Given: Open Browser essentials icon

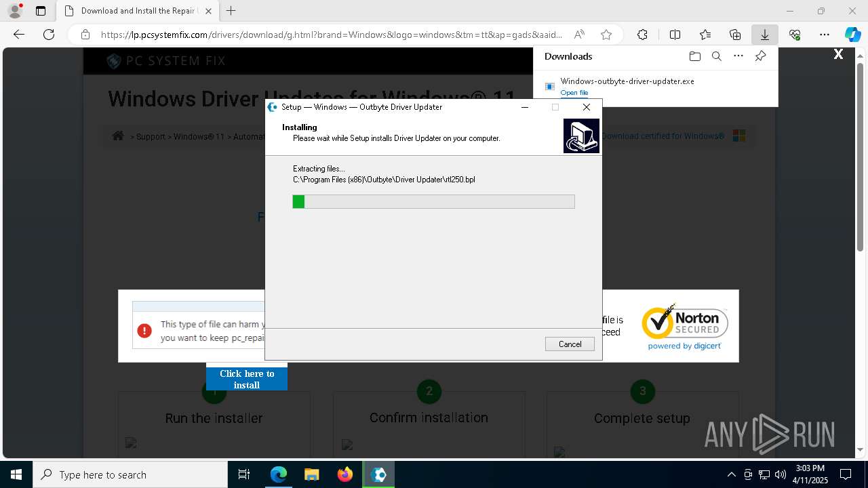Looking at the screenshot, I should (795, 35).
